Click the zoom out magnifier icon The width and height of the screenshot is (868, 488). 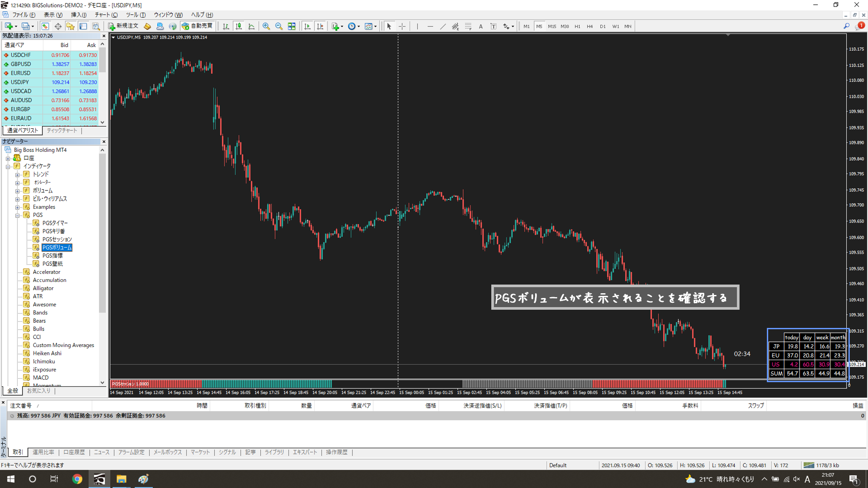[279, 26]
